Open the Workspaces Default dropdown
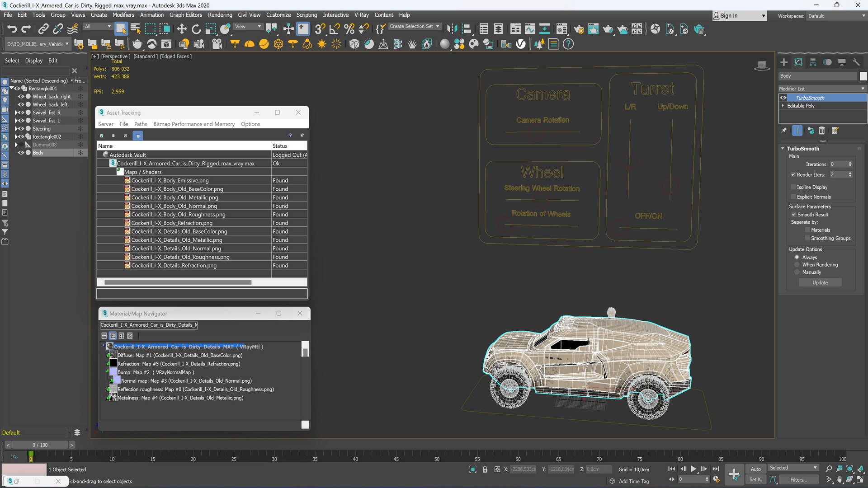868x488 pixels. point(836,16)
